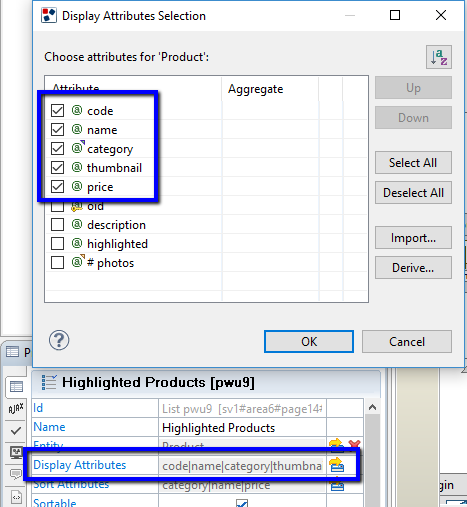Click the red X clear icon for Entity
Screen dimensions: 467x507
click(x=354, y=445)
